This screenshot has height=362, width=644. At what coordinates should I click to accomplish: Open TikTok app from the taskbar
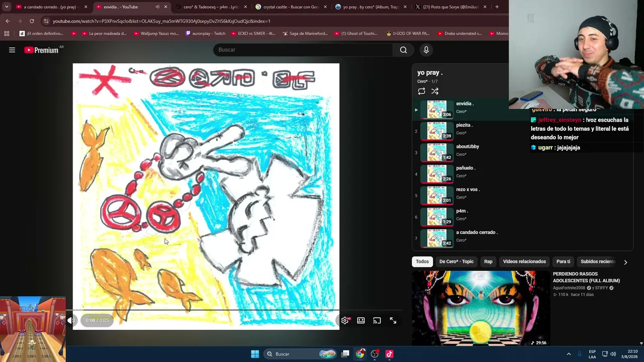click(389, 354)
